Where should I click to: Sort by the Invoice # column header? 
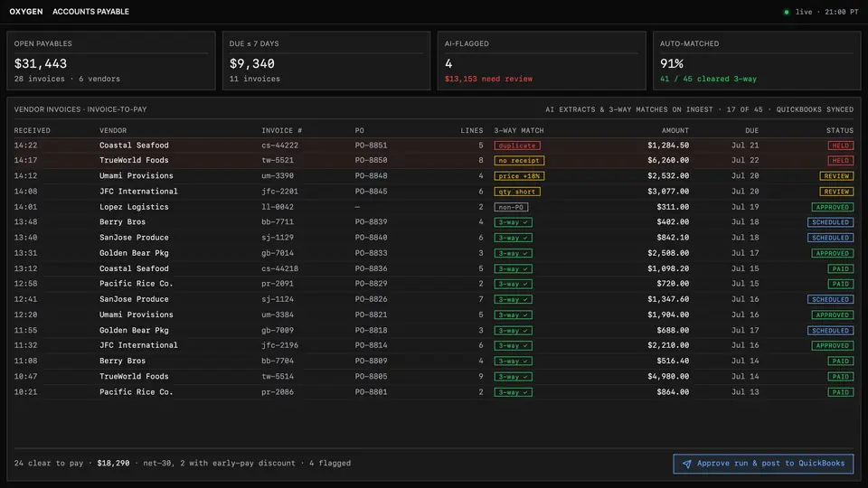282,130
